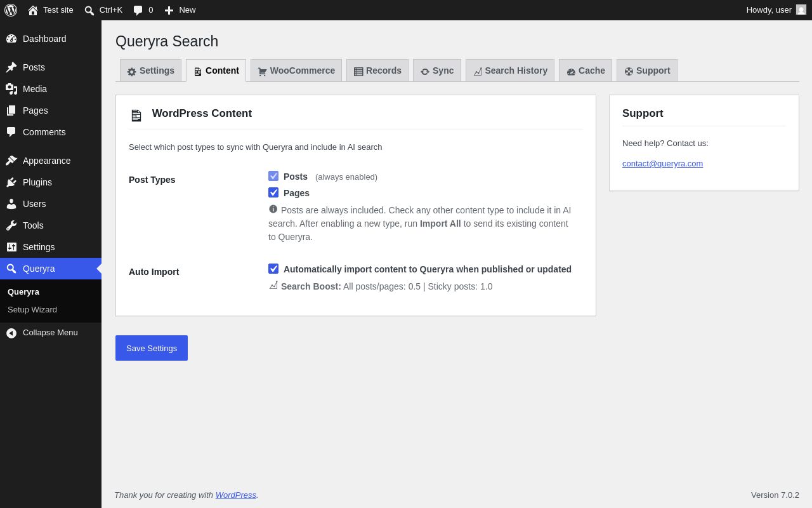Click the Save Settings button
Viewport: 812px width, 508px height.
pyautogui.click(x=152, y=348)
